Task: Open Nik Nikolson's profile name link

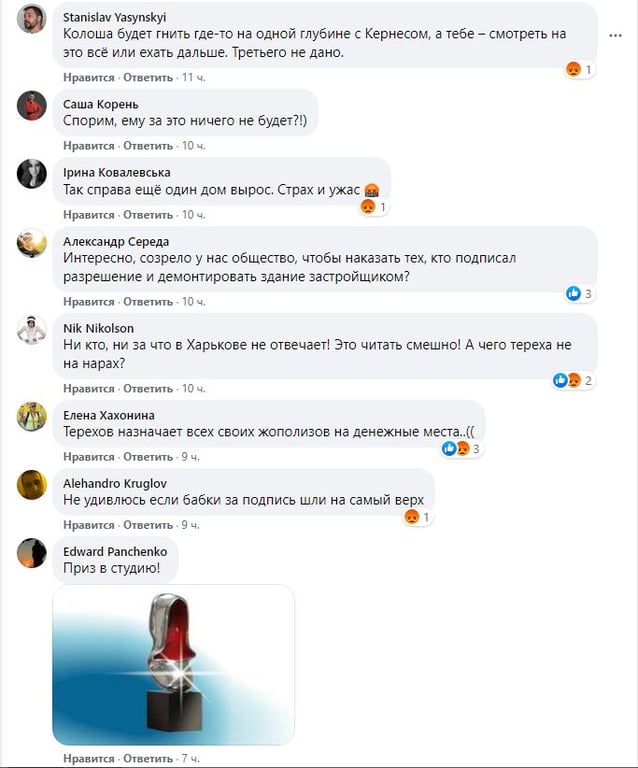Action: point(98,328)
